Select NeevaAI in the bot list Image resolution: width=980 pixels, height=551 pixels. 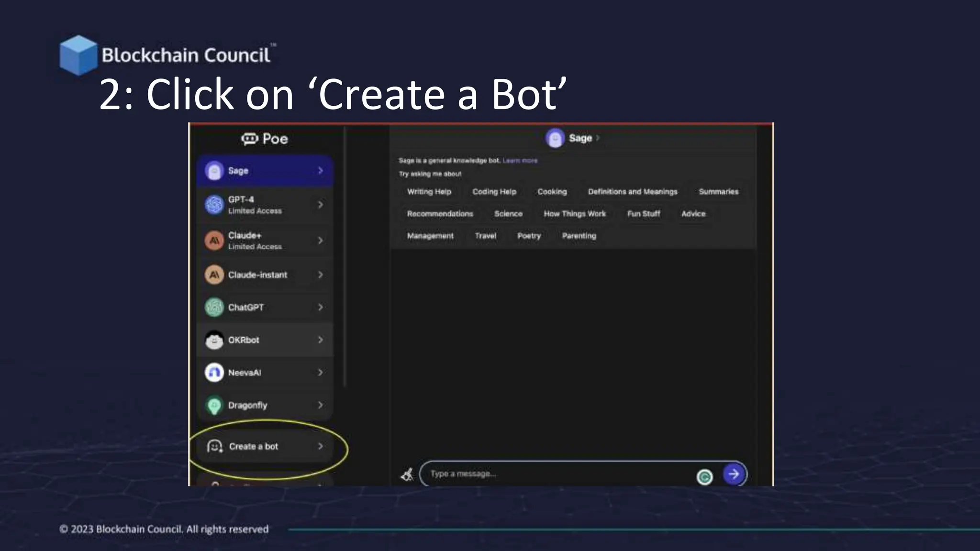(265, 373)
